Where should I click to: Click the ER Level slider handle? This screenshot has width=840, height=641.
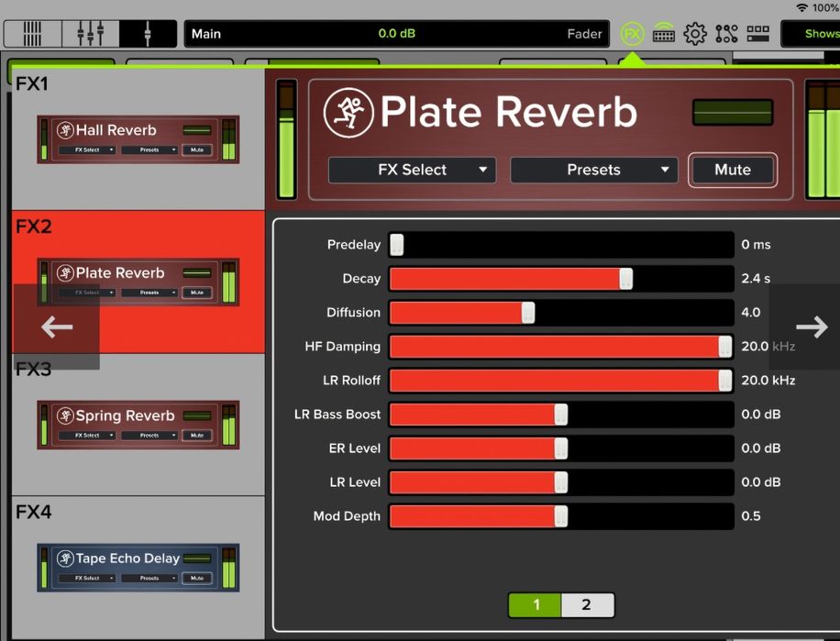561,448
